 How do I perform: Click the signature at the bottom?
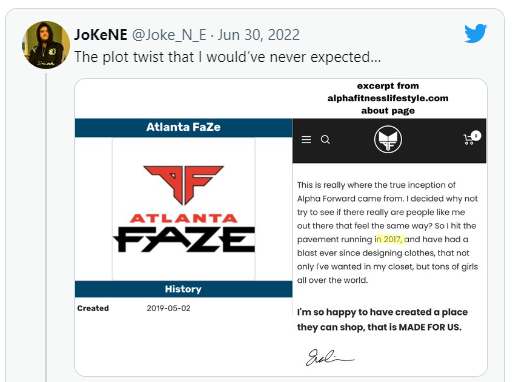pyautogui.click(x=330, y=358)
